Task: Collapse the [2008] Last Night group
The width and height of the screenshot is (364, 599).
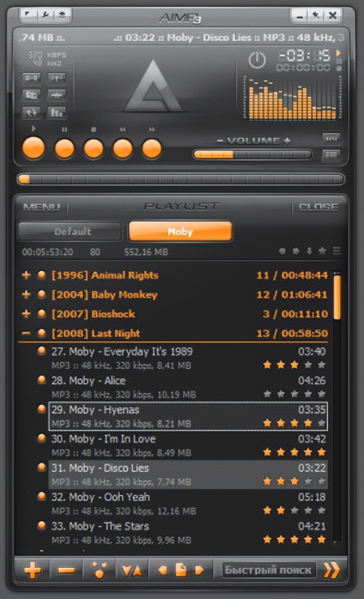Action: coord(26,333)
